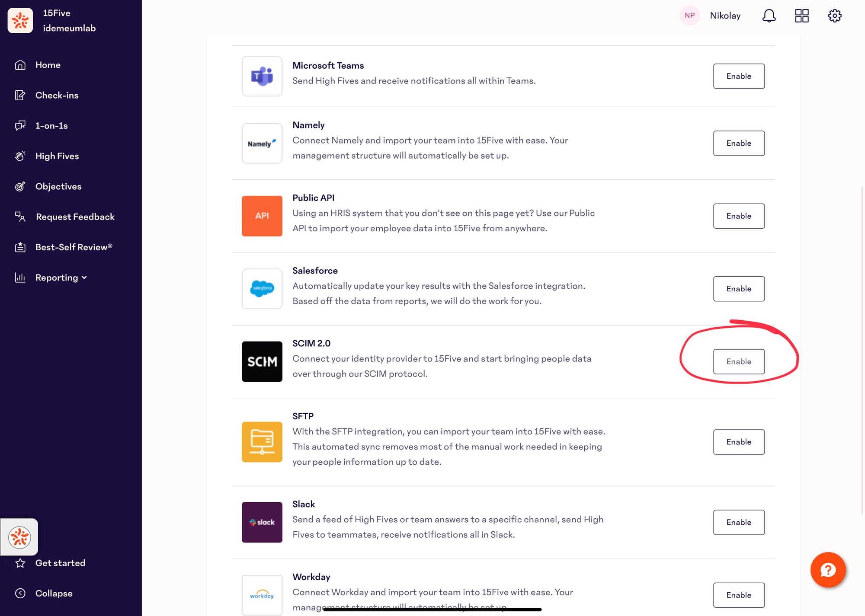Click the 1-on-1s chat icon

tap(20, 126)
